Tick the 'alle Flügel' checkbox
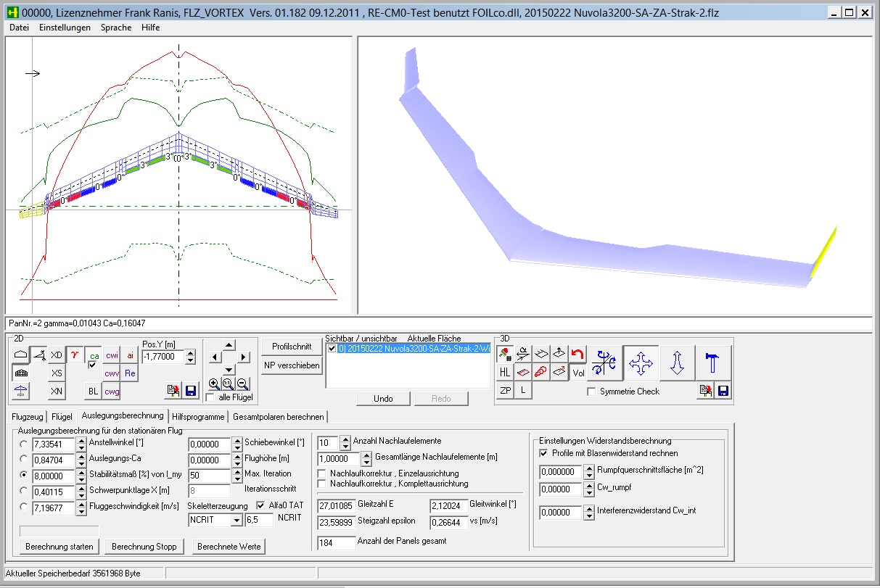This screenshot has width=880, height=588. (x=210, y=397)
